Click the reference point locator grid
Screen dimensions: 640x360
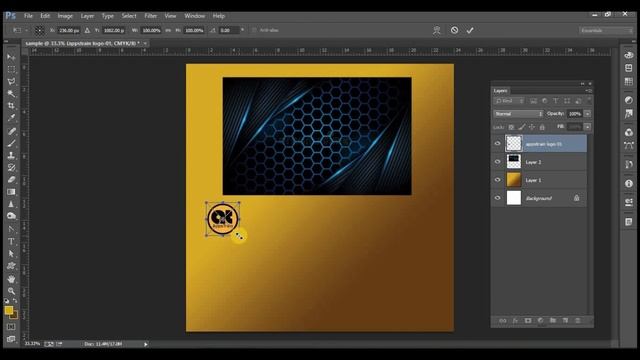(39, 30)
